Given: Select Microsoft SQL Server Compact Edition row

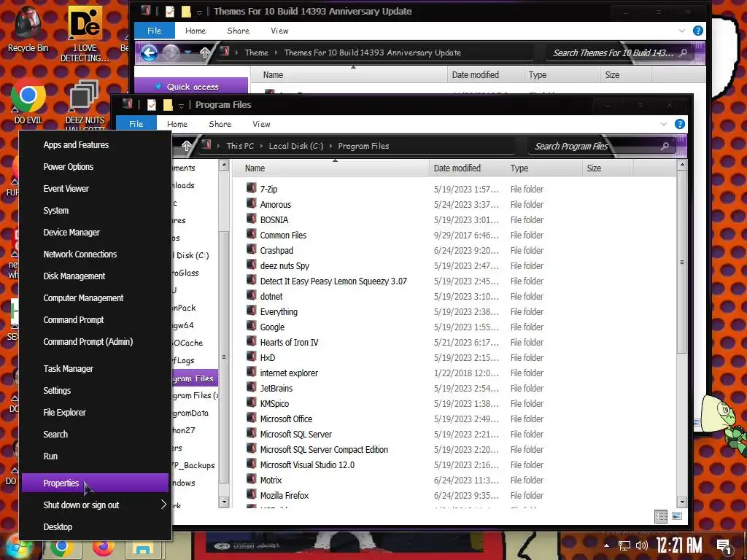Looking at the screenshot, I should [x=324, y=449].
